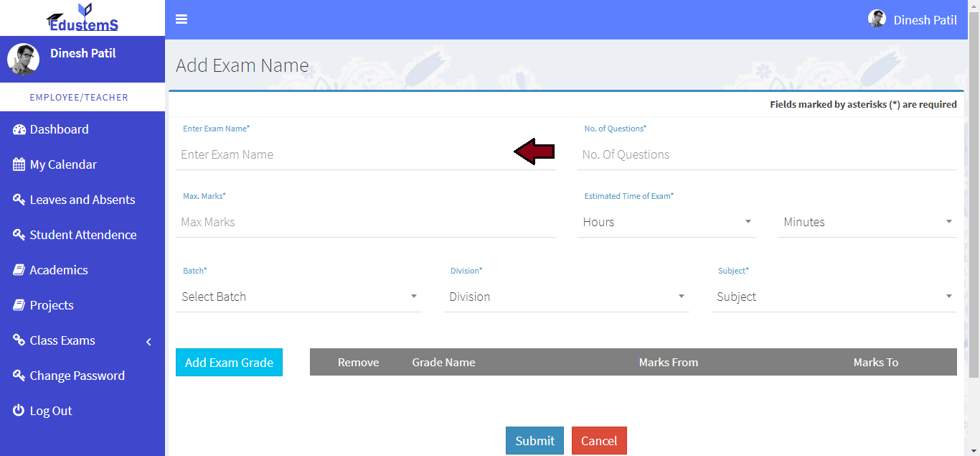Choose from the Subject dropdown

(834, 297)
